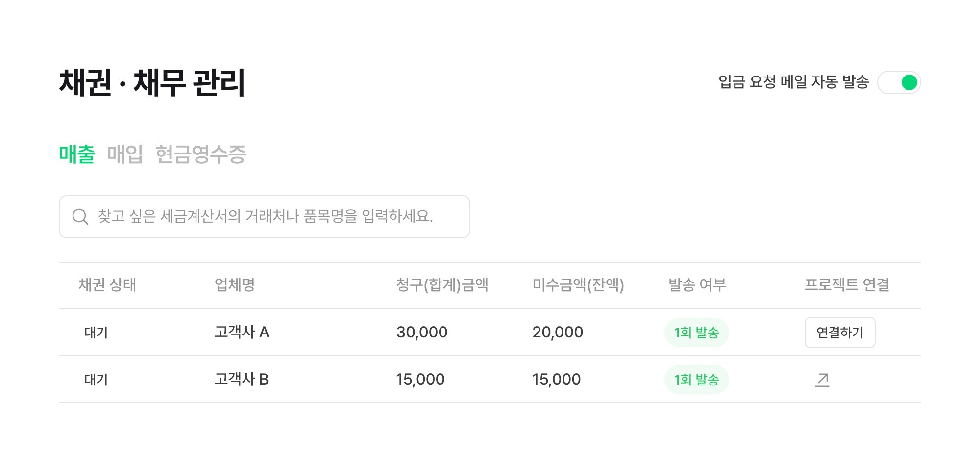
Task: Click the 업체명 column header
Action: click(235, 285)
